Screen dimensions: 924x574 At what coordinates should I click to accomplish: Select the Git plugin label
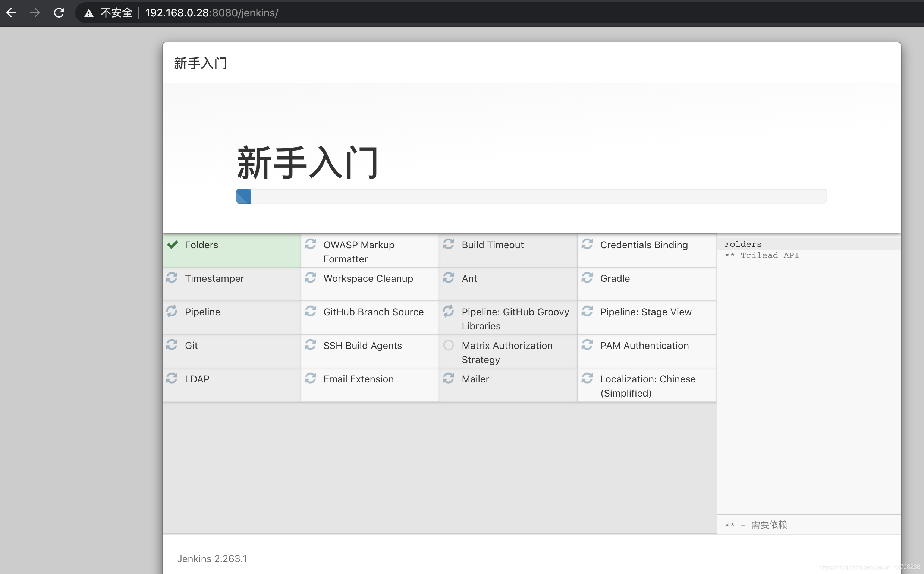point(191,346)
